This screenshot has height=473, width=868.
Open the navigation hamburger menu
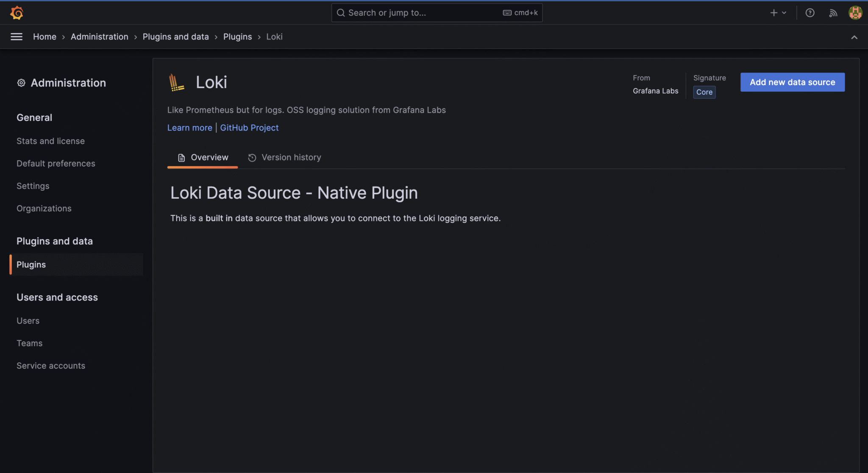[x=17, y=37]
